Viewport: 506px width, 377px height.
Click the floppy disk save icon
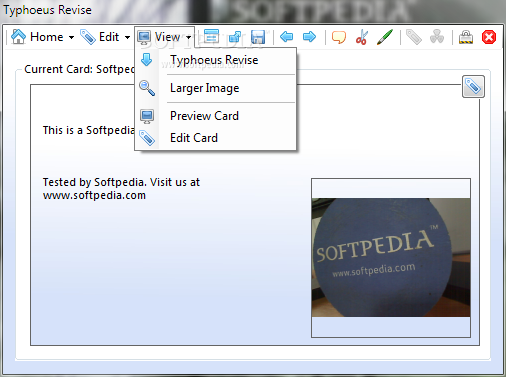[x=258, y=37]
